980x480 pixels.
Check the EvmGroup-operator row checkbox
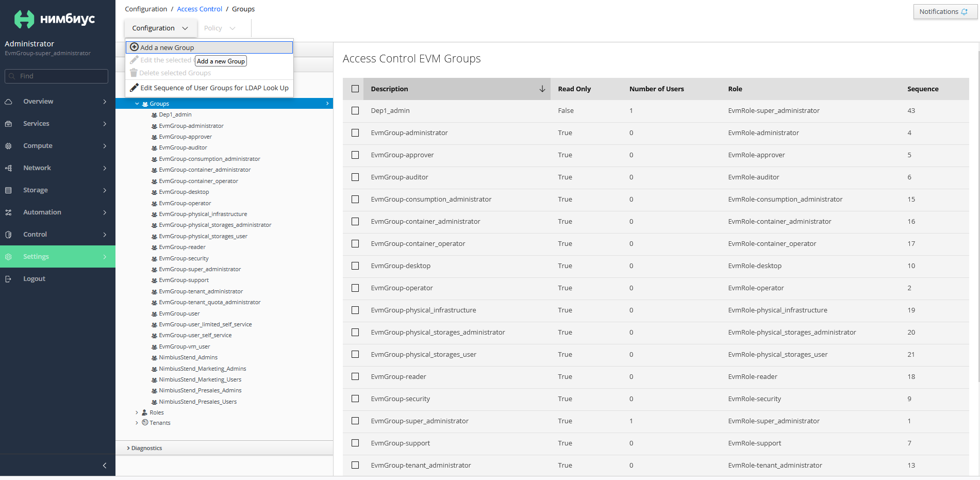click(x=355, y=288)
